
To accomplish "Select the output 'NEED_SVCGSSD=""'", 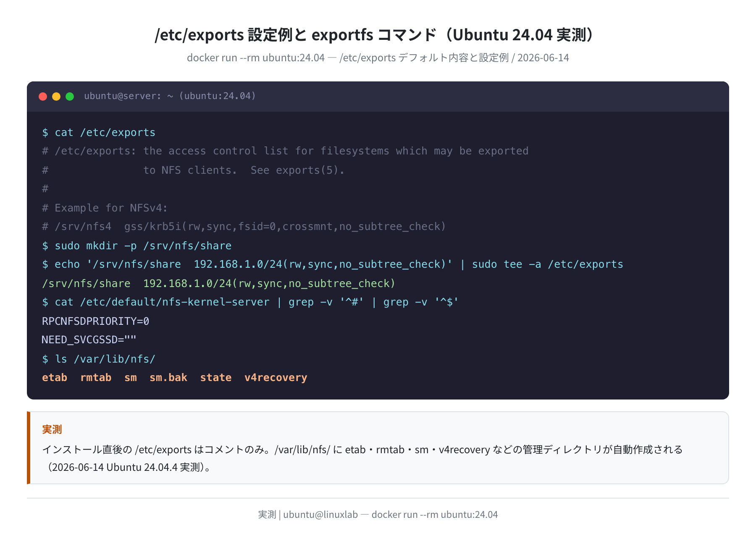I will [89, 340].
